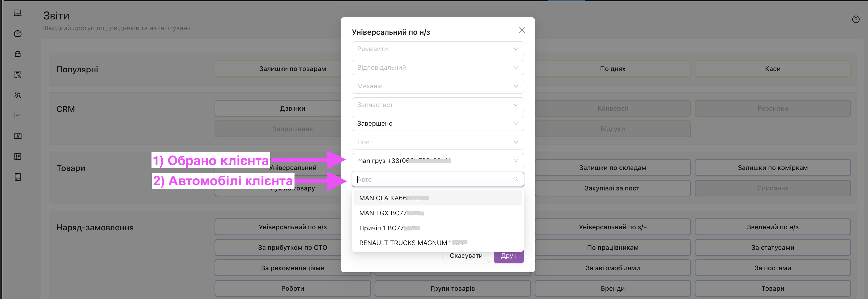Click the inbox tray sidebar icon
Viewport: 868px width, 299px height.
(18, 54)
